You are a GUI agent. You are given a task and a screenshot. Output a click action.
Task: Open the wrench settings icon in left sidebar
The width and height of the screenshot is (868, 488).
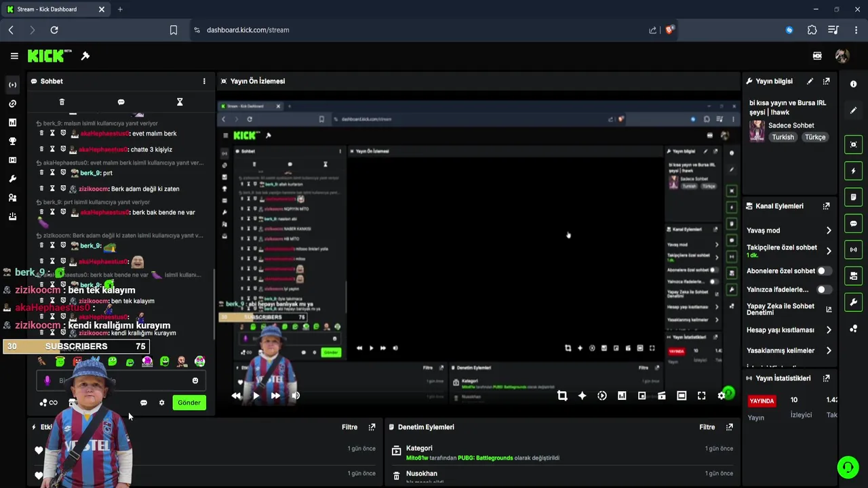[x=12, y=179]
